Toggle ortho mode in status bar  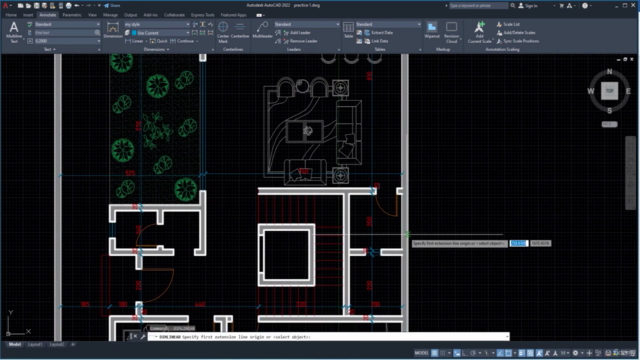click(x=465, y=353)
